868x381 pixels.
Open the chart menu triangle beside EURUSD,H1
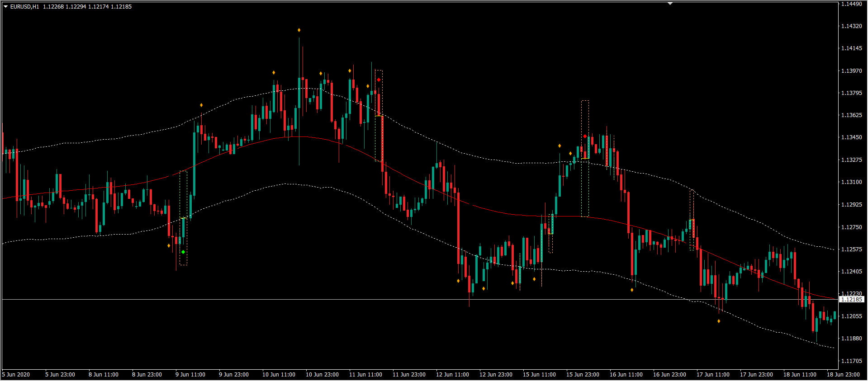tap(5, 7)
